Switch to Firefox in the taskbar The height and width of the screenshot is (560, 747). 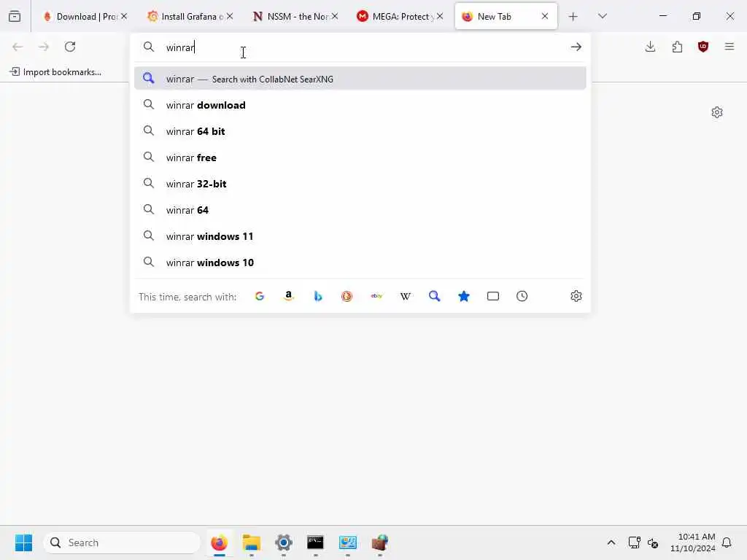tap(219, 542)
